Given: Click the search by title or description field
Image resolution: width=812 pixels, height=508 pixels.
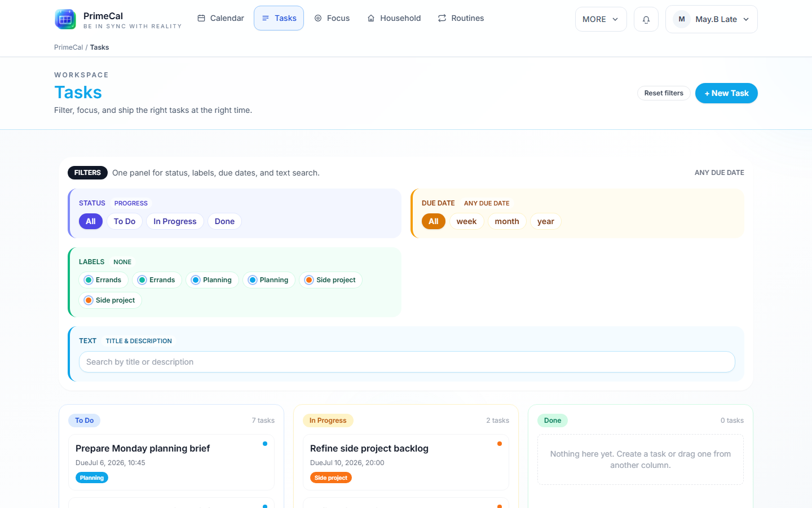Looking at the screenshot, I should coord(407,362).
